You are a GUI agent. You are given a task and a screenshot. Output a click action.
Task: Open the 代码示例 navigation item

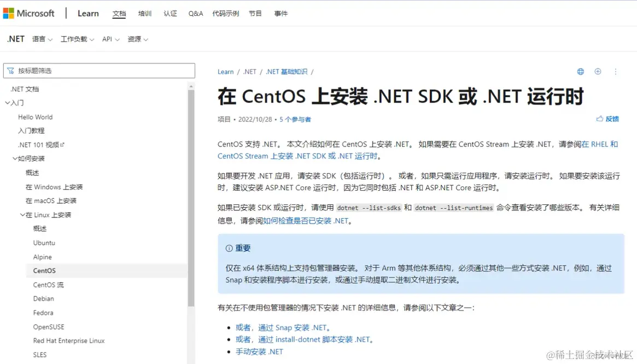[225, 14]
